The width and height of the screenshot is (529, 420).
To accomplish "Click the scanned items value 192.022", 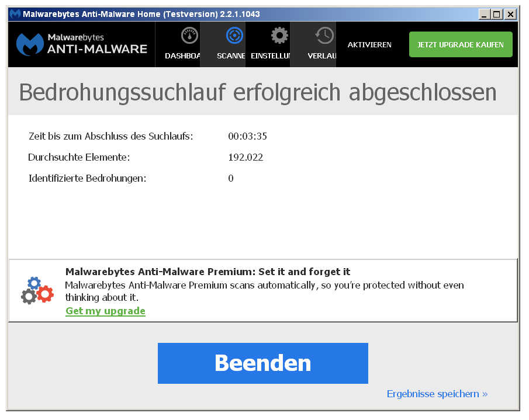I will coord(246,157).
